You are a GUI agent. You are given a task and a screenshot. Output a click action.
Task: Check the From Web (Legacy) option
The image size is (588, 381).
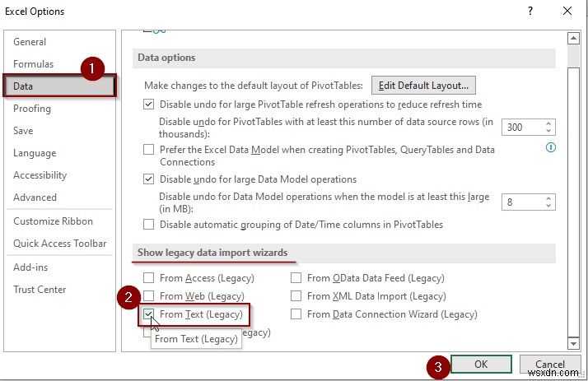tap(149, 296)
